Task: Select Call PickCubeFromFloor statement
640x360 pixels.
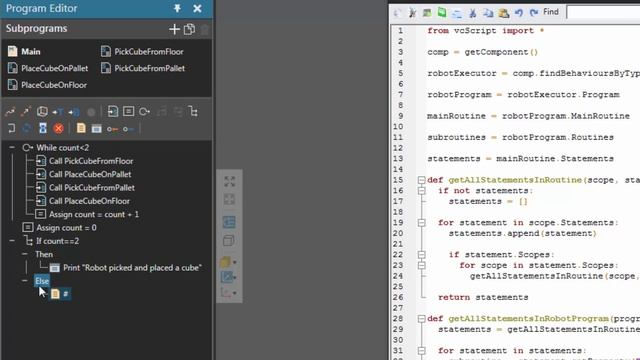Action: coord(85,161)
